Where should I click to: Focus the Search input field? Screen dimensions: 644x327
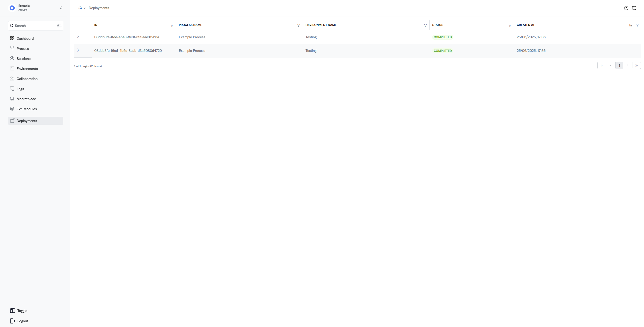tap(36, 26)
